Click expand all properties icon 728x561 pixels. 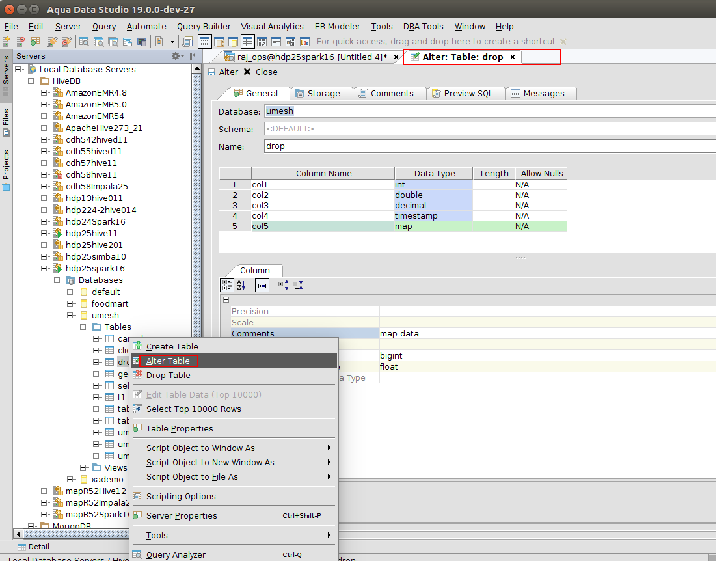point(283,285)
